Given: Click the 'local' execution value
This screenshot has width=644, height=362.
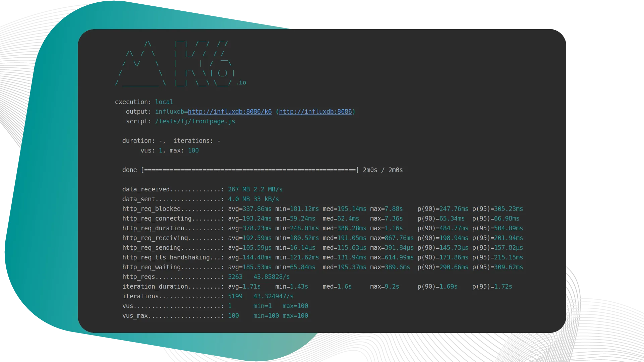Looking at the screenshot, I should tap(164, 102).
